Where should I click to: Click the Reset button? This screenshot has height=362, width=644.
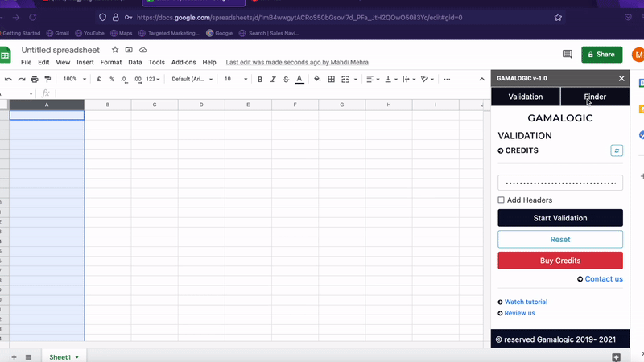(560, 239)
